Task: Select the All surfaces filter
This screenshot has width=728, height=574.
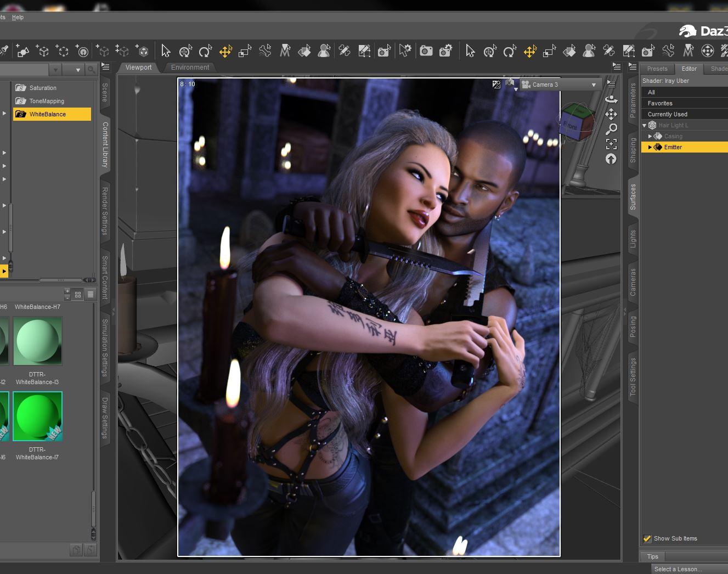Action: coord(684,92)
